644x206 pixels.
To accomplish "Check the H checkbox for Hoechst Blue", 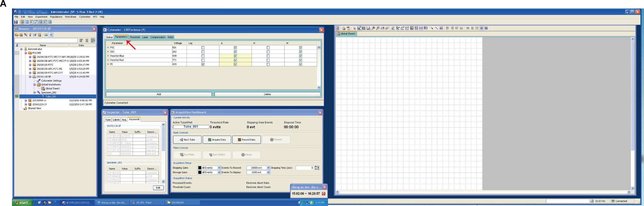I will [x=268, y=56].
